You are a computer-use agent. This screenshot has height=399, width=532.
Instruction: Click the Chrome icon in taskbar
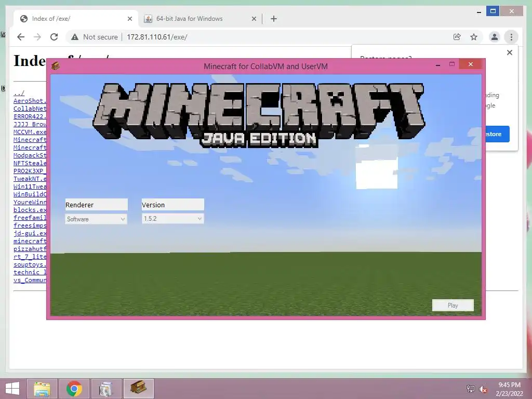click(74, 389)
